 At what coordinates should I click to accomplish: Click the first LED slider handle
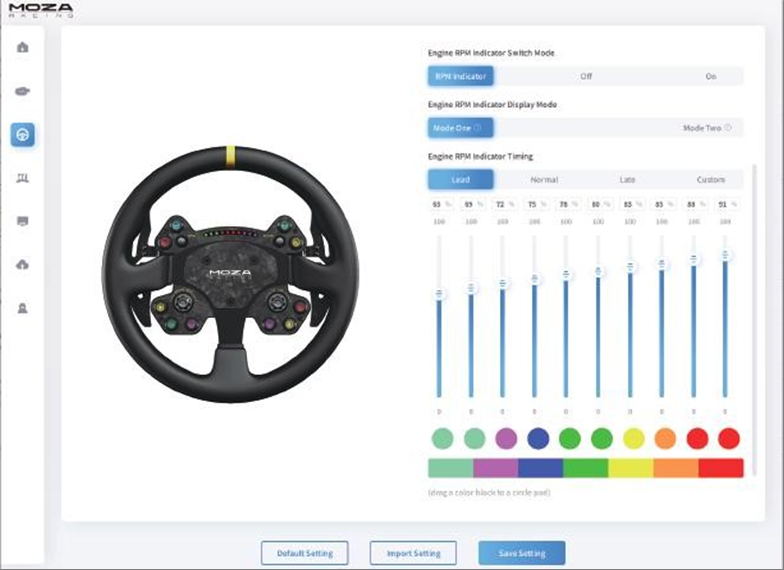pos(439,294)
